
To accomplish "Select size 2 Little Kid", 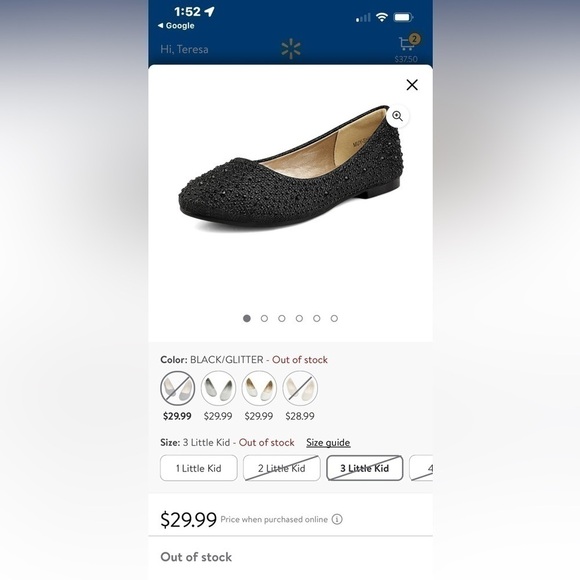I will pos(281,468).
